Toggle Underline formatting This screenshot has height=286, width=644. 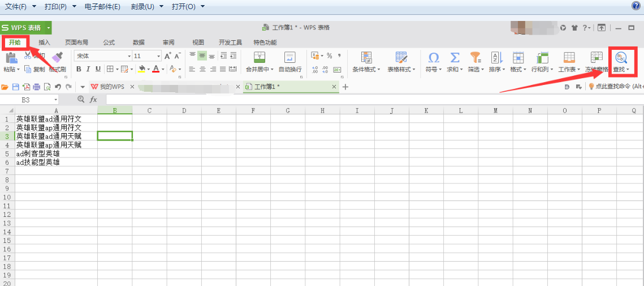click(x=98, y=69)
